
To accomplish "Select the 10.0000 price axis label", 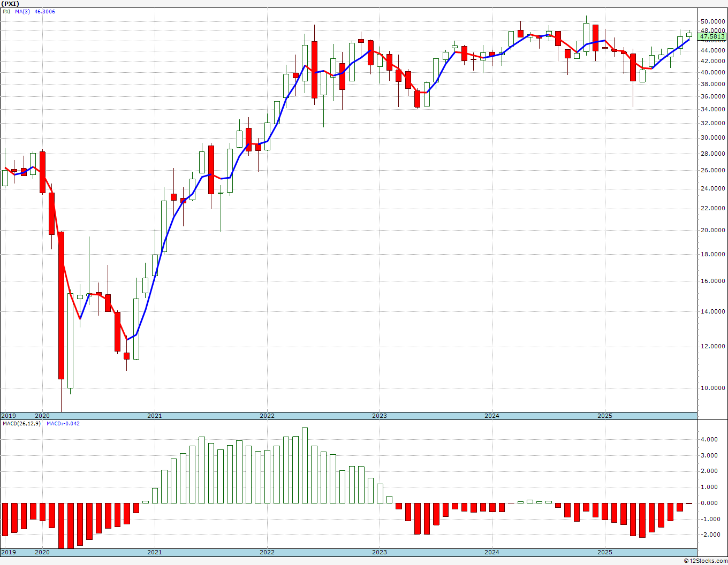I will [712, 388].
